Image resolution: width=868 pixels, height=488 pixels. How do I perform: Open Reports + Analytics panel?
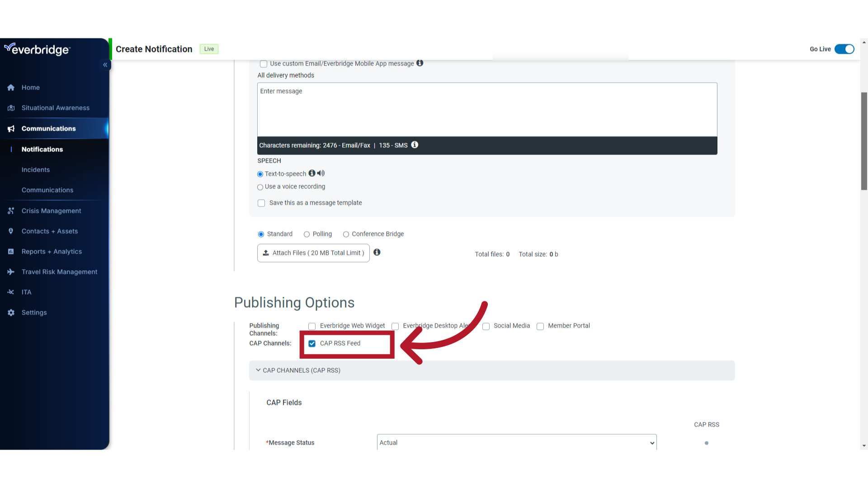(51, 251)
